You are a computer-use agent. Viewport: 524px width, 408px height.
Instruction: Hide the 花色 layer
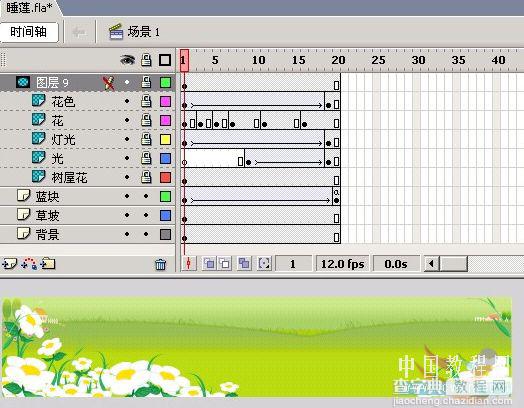click(x=127, y=101)
